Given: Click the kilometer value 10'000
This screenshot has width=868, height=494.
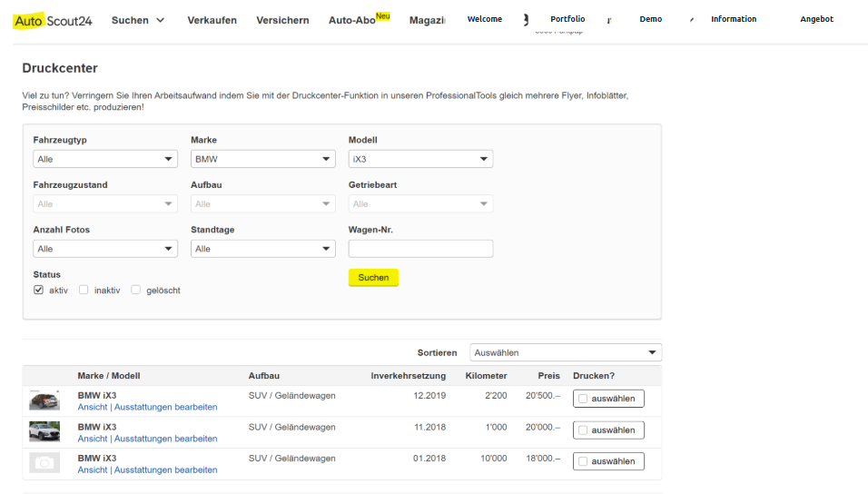Looking at the screenshot, I should 493,458.
